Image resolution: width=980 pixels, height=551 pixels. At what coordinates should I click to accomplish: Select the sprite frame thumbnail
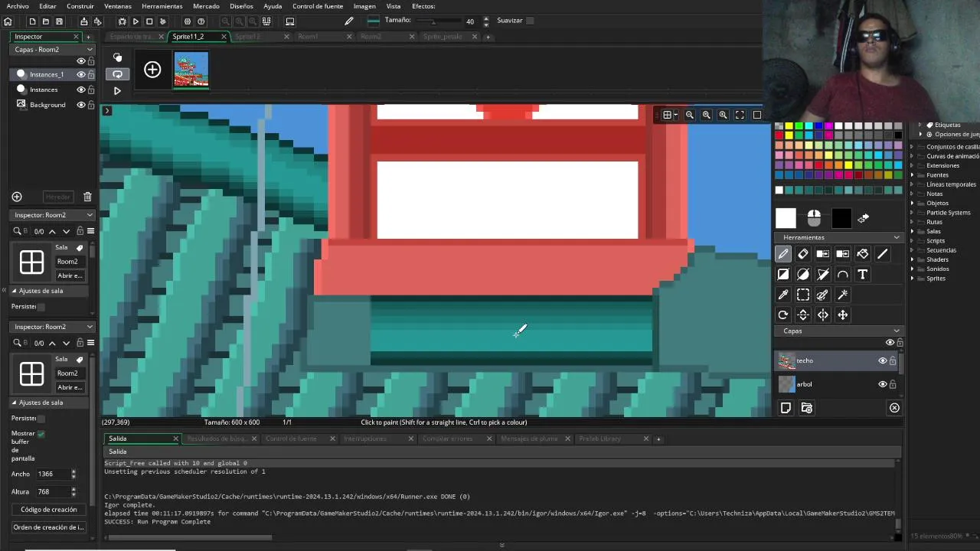coord(191,70)
